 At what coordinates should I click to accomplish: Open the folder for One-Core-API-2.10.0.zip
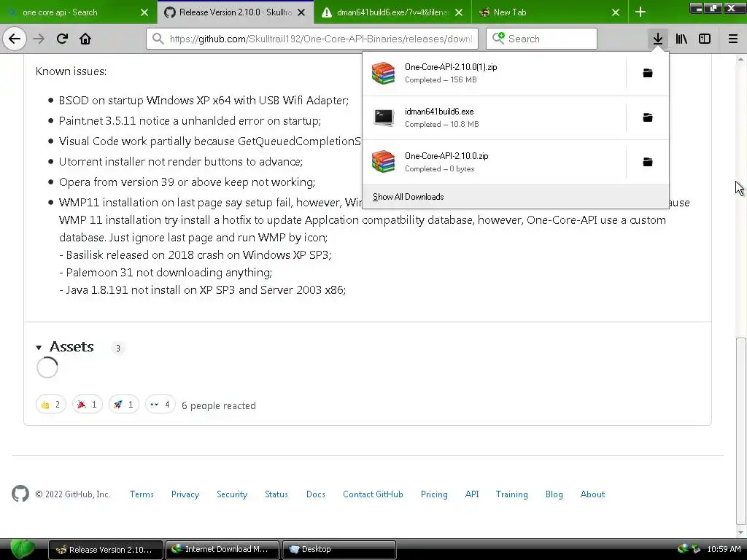click(x=648, y=162)
